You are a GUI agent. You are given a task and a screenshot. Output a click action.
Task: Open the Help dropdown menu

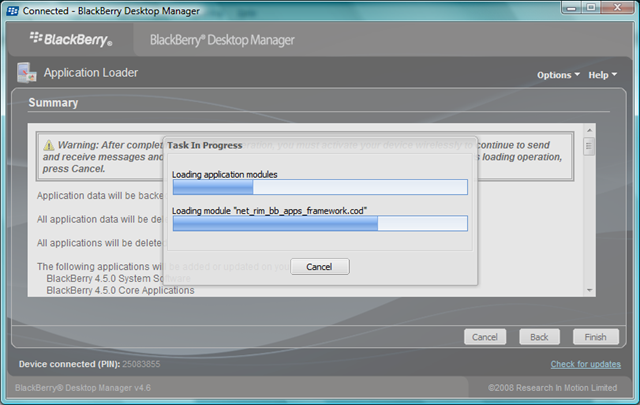pyautogui.click(x=602, y=75)
